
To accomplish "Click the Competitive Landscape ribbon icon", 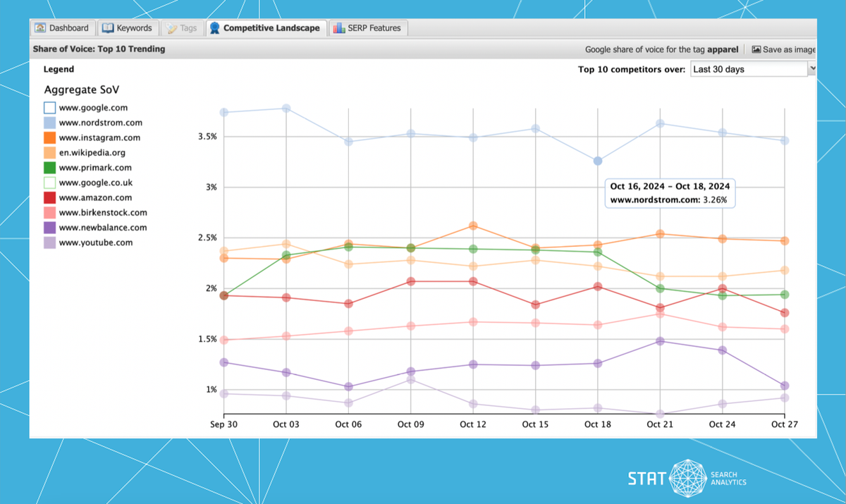I will coord(214,28).
